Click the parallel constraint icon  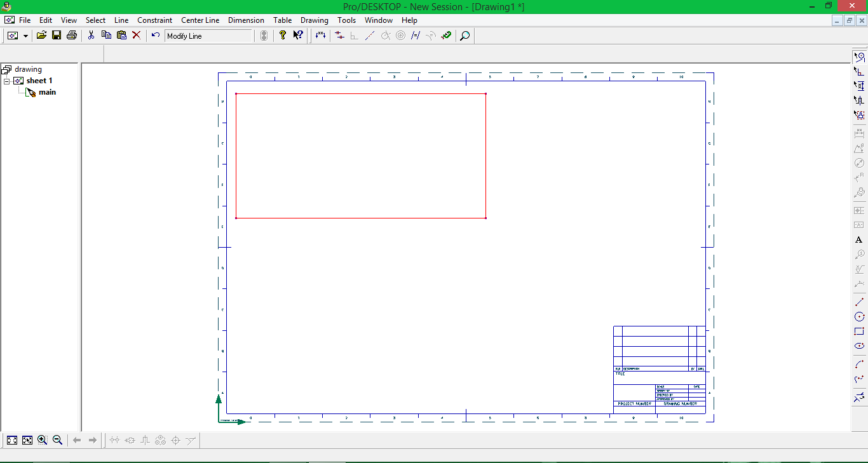pos(416,36)
